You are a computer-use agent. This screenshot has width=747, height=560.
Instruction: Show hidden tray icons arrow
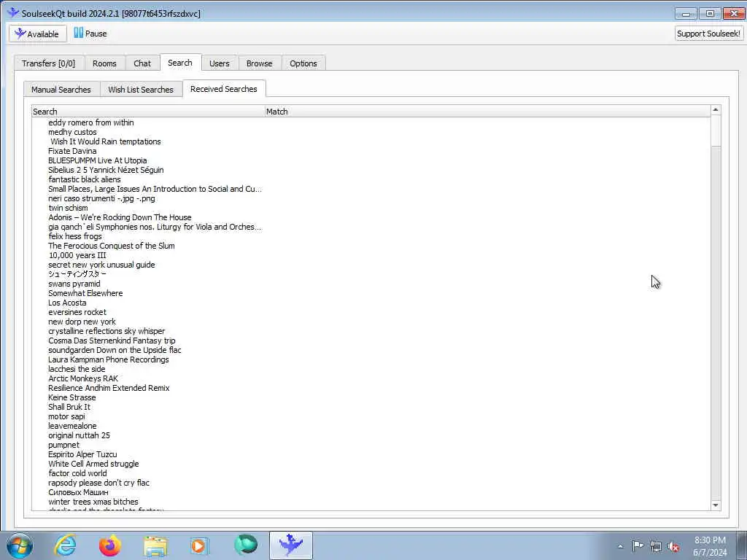(620, 546)
